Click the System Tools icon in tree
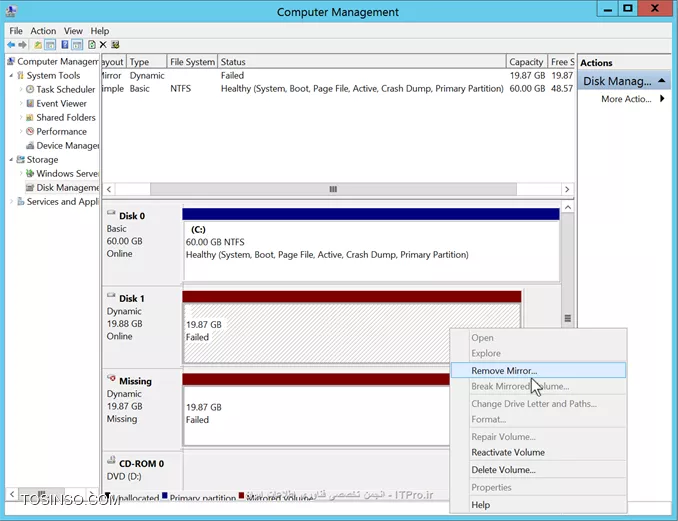Screen dimensions: 678x521 tap(20, 76)
